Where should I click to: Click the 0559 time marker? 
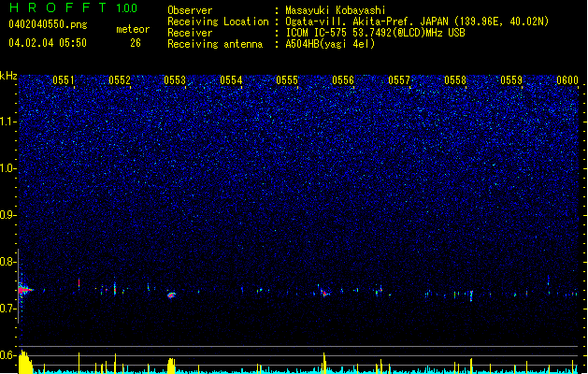click(x=511, y=80)
